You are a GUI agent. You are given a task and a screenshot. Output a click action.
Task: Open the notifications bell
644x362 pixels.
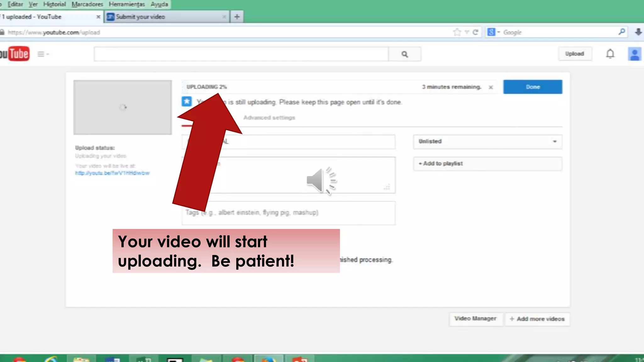click(x=610, y=54)
